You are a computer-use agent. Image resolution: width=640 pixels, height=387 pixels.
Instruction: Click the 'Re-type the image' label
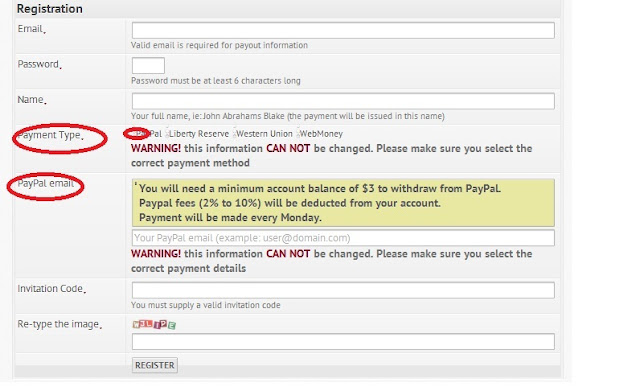click(x=59, y=324)
